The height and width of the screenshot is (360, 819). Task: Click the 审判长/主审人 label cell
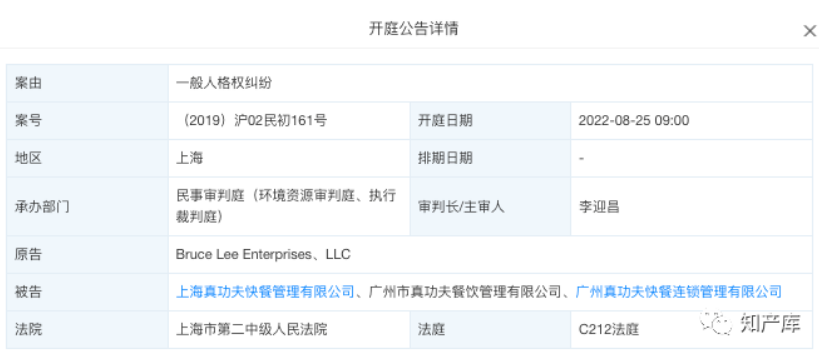click(490, 206)
